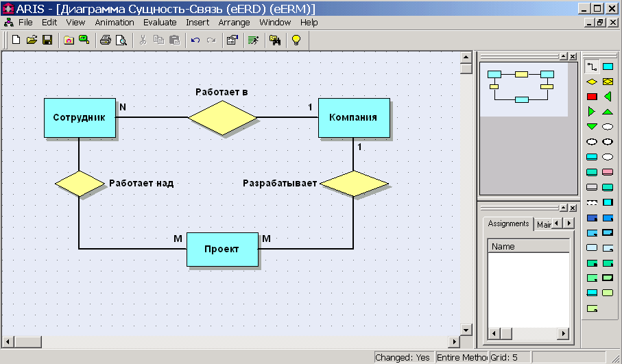Pick the cyan entity rectangle at palette top

tap(608, 66)
